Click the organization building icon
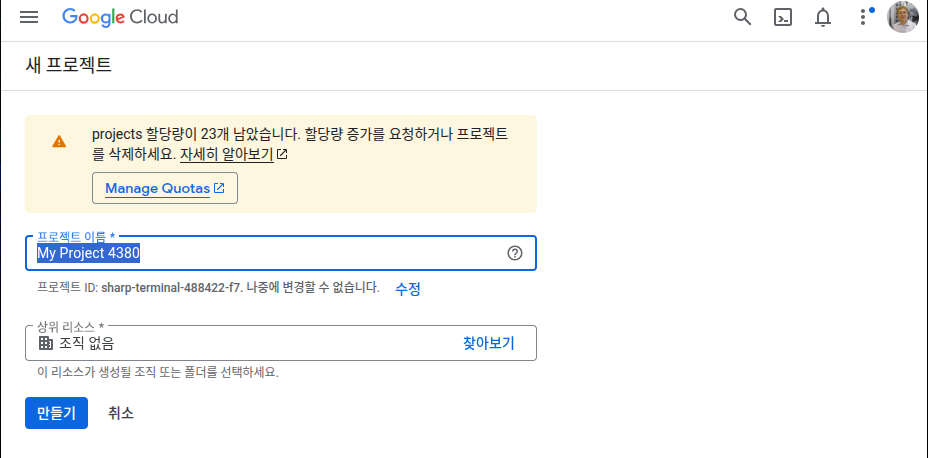Screen dimensions: 928x458 (46, 343)
